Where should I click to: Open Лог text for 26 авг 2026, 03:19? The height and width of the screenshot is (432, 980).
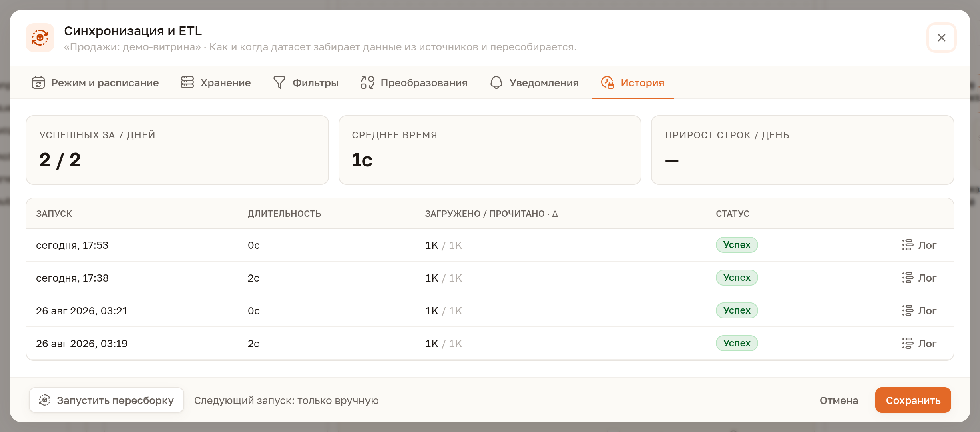pyautogui.click(x=927, y=344)
